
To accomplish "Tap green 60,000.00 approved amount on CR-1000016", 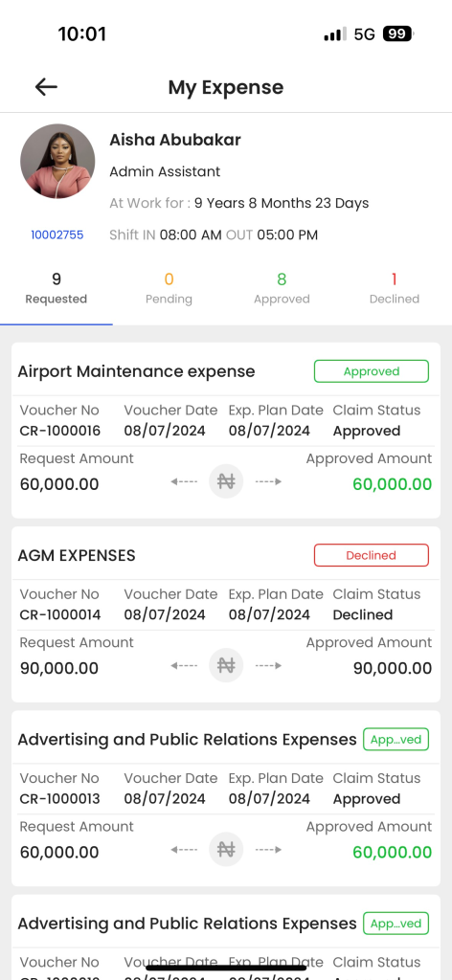I will coord(392,484).
